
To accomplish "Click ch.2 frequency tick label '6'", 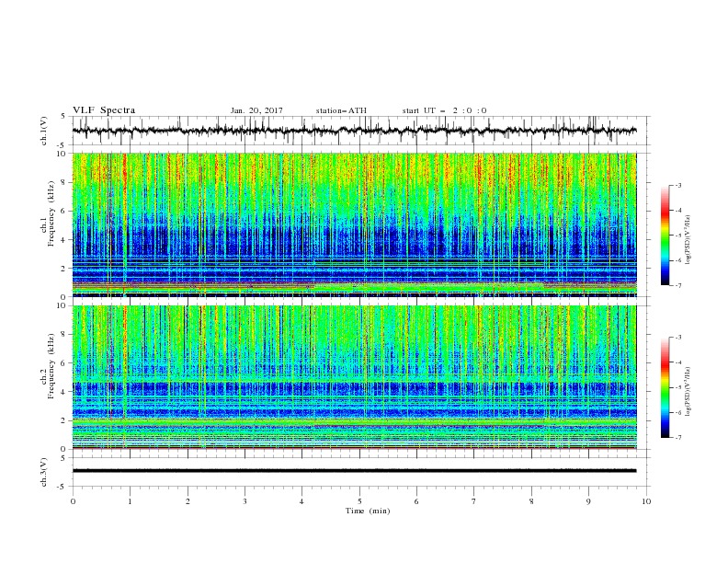I will (65, 362).
